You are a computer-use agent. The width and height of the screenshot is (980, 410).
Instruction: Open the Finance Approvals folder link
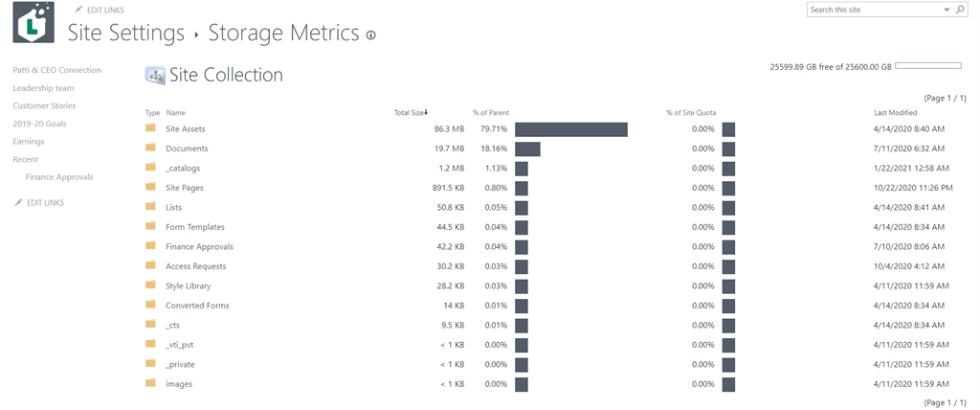click(x=199, y=246)
